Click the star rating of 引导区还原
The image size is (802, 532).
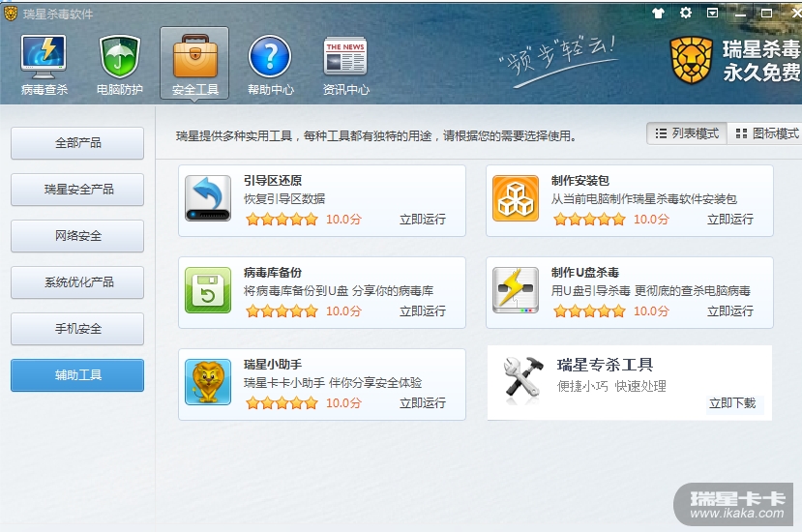[282, 220]
